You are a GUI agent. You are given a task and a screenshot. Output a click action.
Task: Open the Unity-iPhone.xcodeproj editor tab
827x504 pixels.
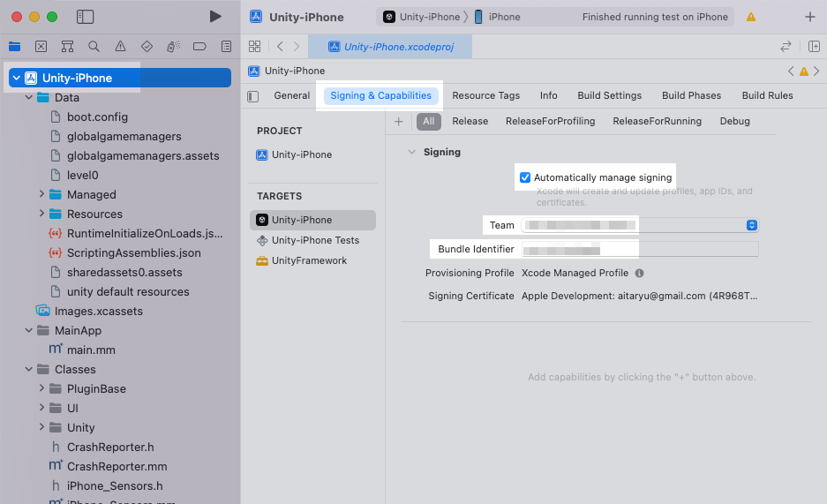390,47
